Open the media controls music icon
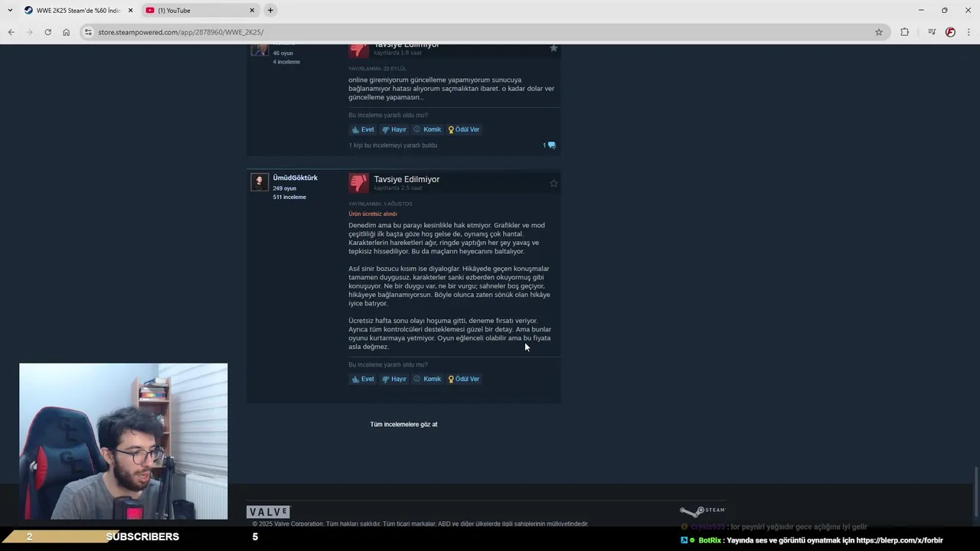Screen dimensions: 980x551 coord(932,32)
